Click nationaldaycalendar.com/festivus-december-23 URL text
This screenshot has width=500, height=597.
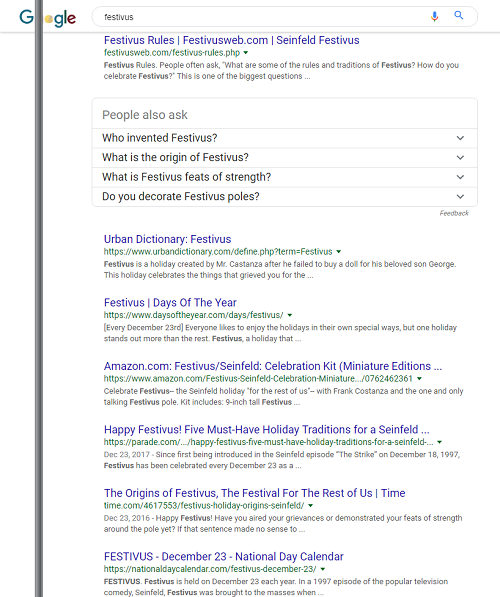coord(210,569)
